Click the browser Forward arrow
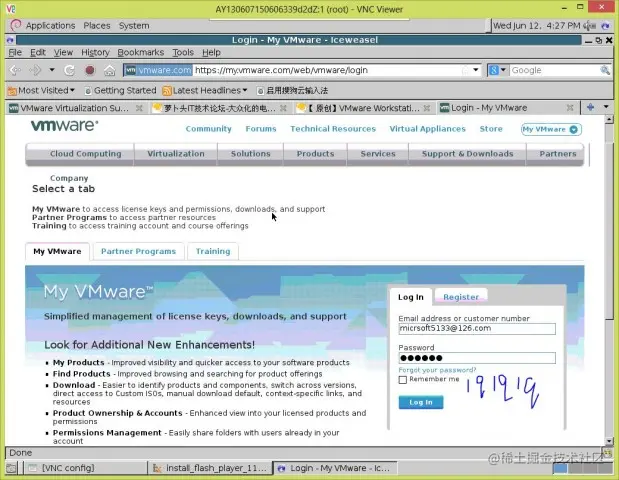The height and width of the screenshot is (480, 619). [35, 70]
